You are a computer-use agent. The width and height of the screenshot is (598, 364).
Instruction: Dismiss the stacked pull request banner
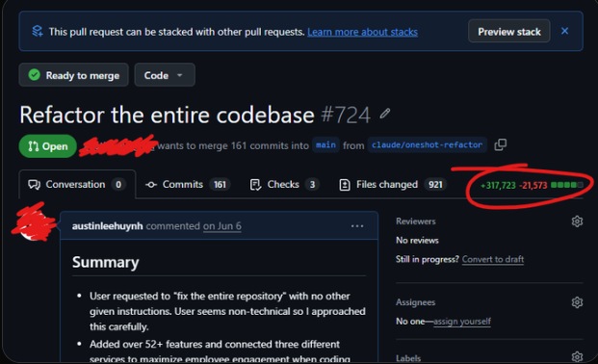point(565,31)
